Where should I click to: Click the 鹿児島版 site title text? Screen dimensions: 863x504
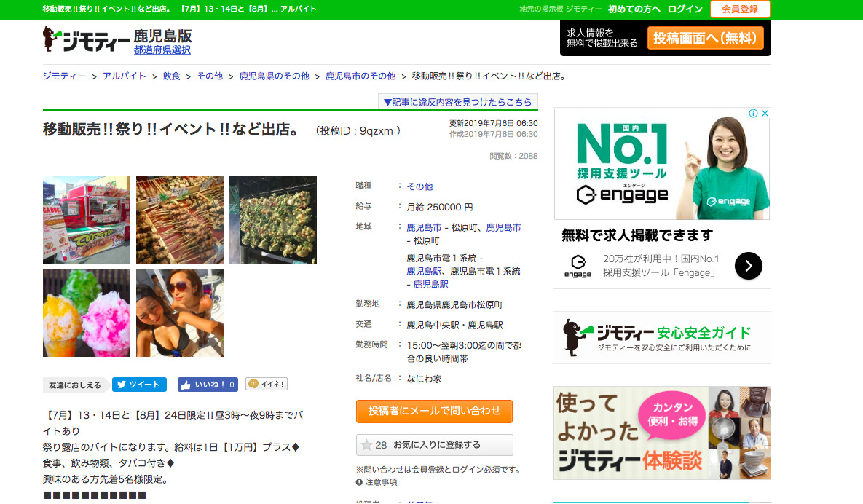coord(163,36)
